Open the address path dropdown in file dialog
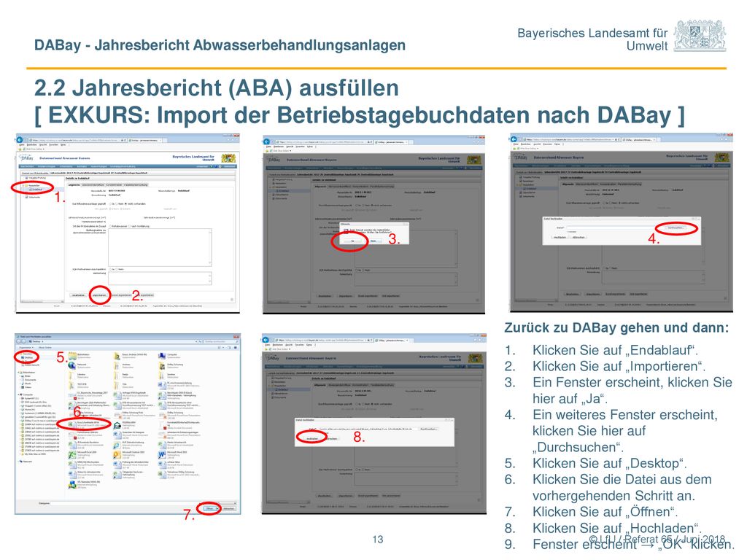747x560 pixels. [196, 341]
